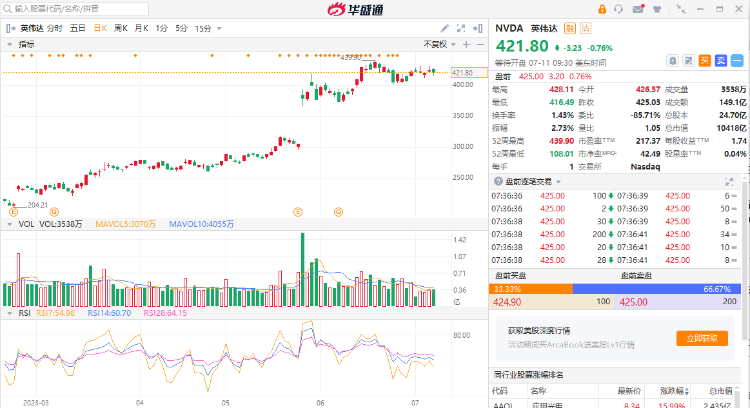Click the fullscreen chart icon
Viewport: 750px width, 408px height.
[461, 28]
